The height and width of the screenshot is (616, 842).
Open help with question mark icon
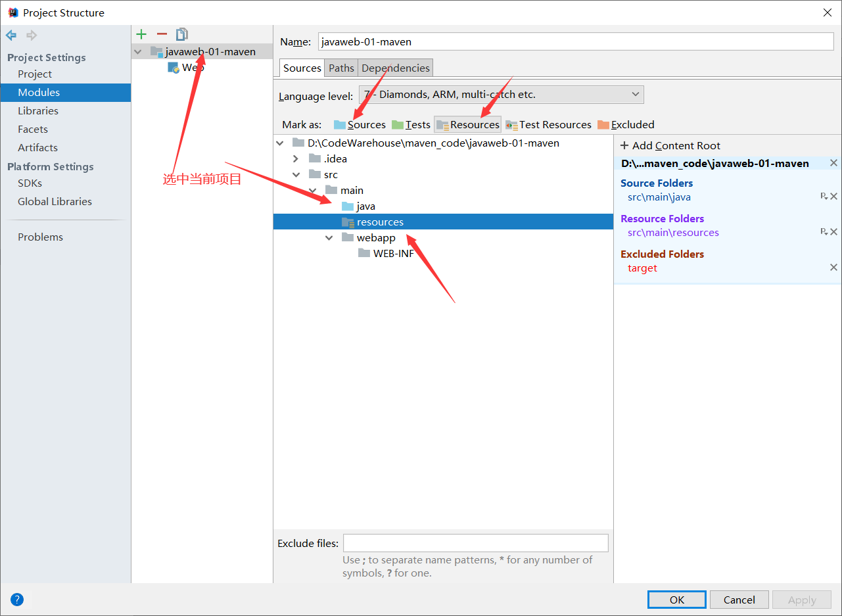pos(17,600)
